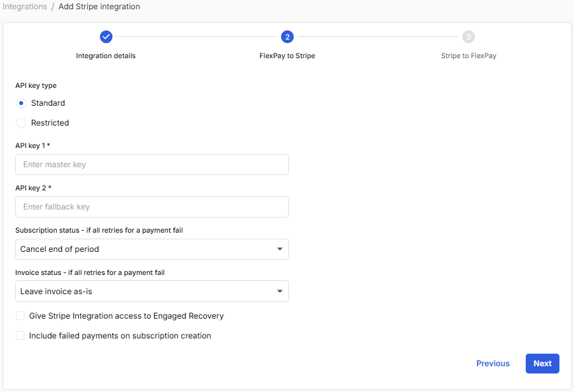Select the Restricted API key type
This screenshot has height=392, width=574.
(21, 123)
